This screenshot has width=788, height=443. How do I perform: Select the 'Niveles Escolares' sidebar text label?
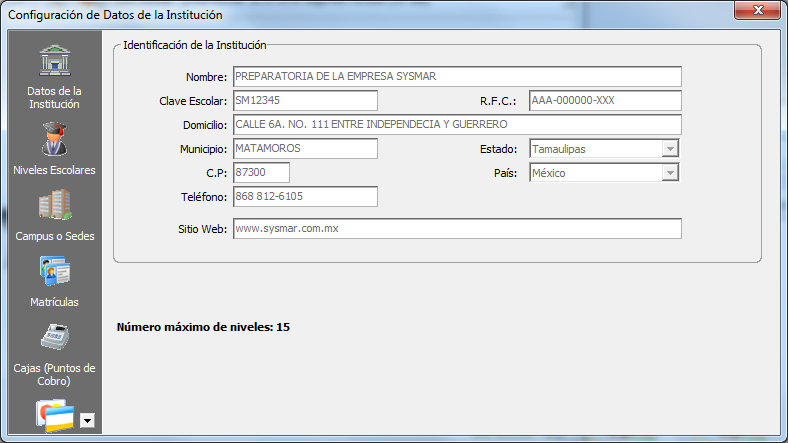(x=54, y=170)
